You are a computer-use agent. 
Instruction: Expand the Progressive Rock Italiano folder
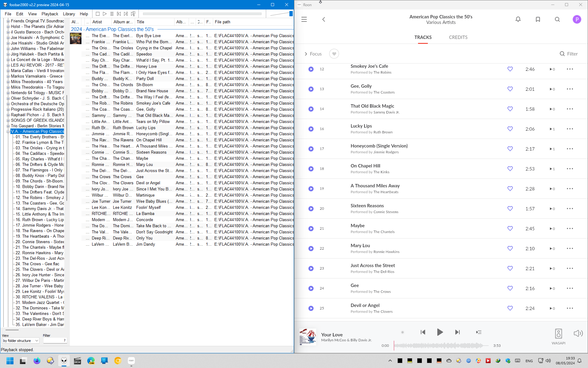click(8, 109)
